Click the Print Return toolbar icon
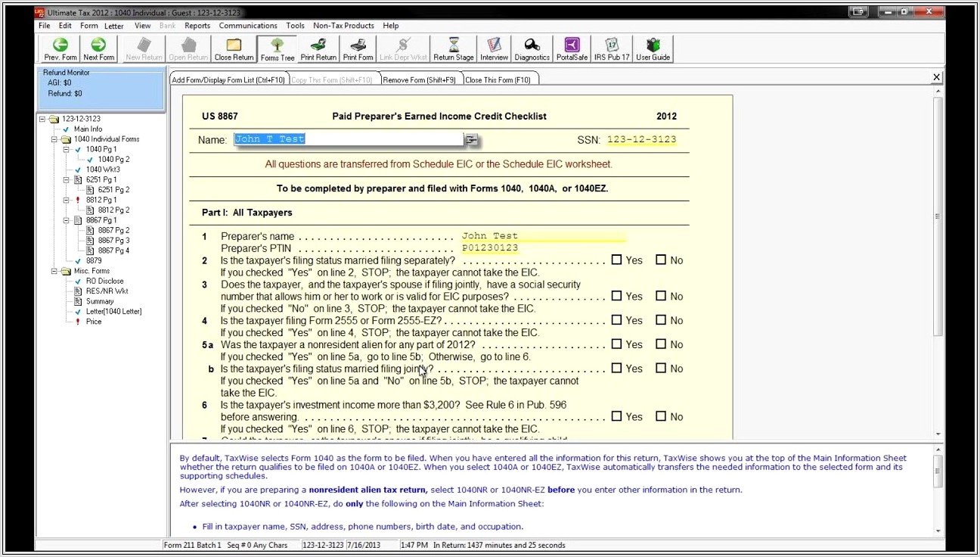Screen dimensions: 980x557 click(x=318, y=49)
